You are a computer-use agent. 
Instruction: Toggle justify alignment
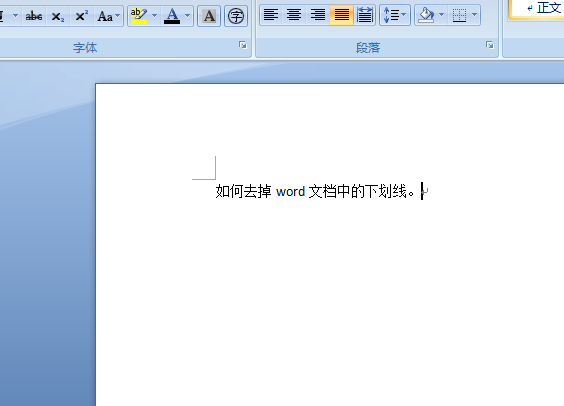341,15
